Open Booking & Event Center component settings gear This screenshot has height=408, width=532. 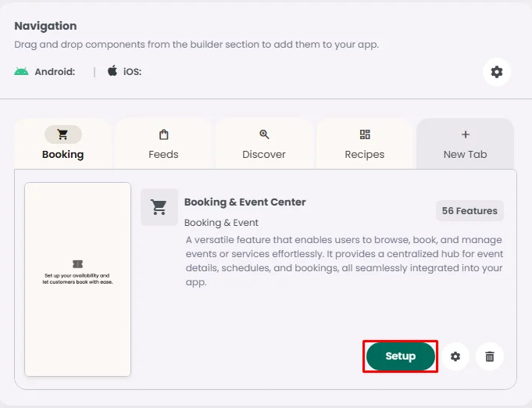pyautogui.click(x=455, y=356)
